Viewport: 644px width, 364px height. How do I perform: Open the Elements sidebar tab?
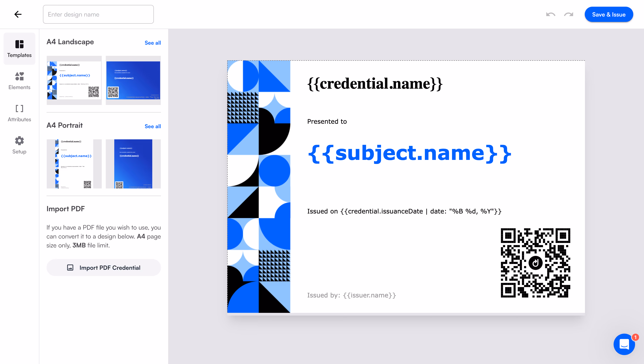(x=19, y=81)
